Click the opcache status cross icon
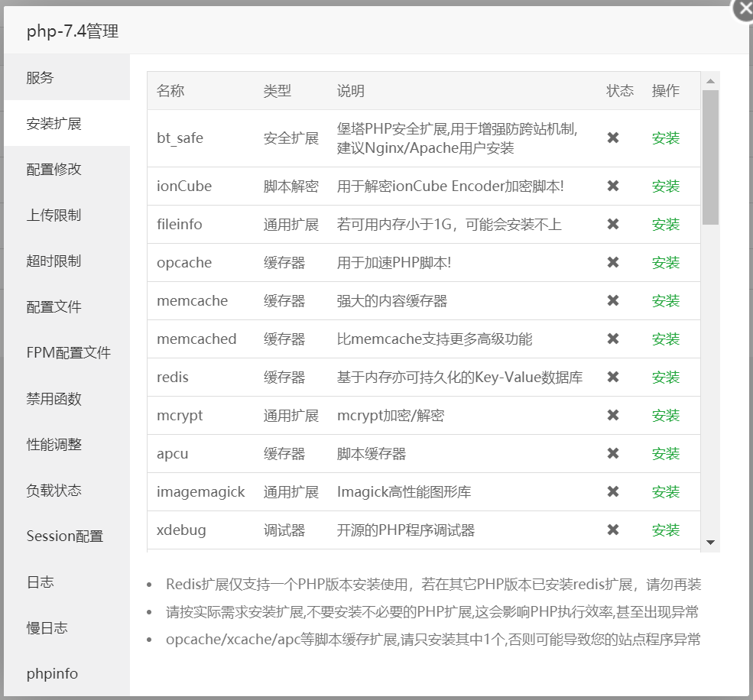753x700 pixels. (x=613, y=262)
